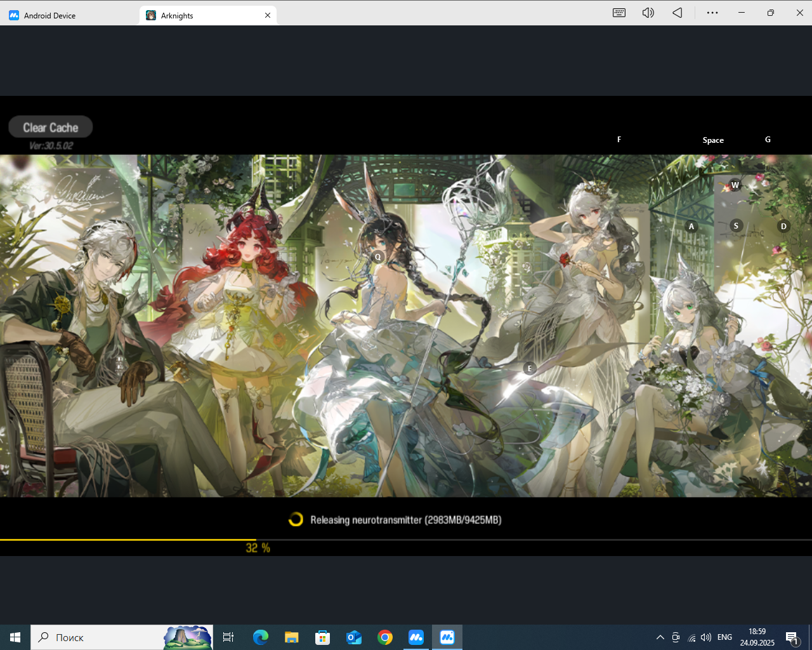Open Outlook from the taskbar
Image resolution: width=812 pixels, height=650 pixels.
pyautogui.click(x=354, y=637)
